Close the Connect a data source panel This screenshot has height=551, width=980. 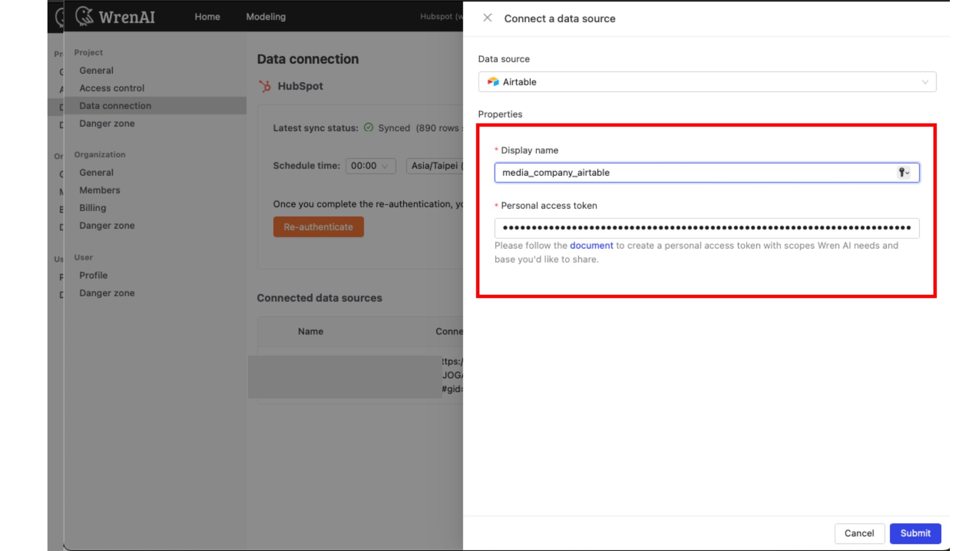[487, 18]
